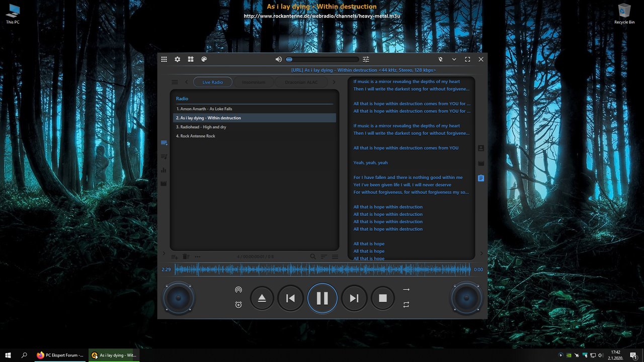Show the audio visualization panel icon
The image size is (644, 362).
click(164, 170)
